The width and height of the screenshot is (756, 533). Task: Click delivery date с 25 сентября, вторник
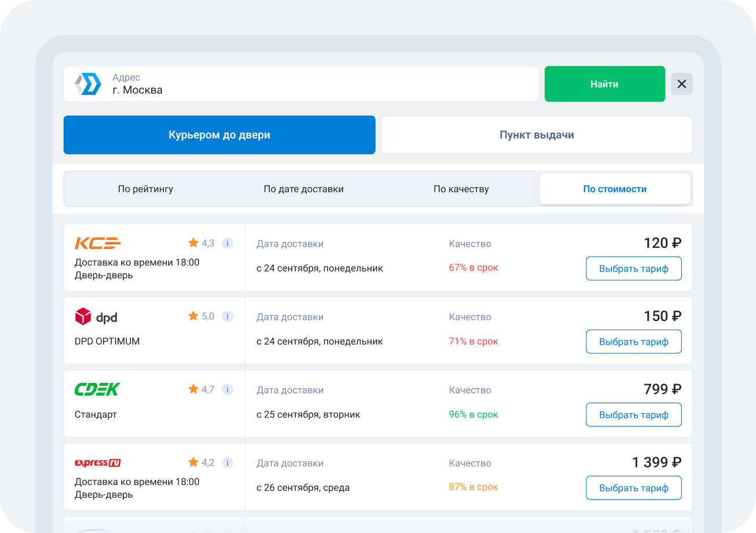click(x=309, y=414)
